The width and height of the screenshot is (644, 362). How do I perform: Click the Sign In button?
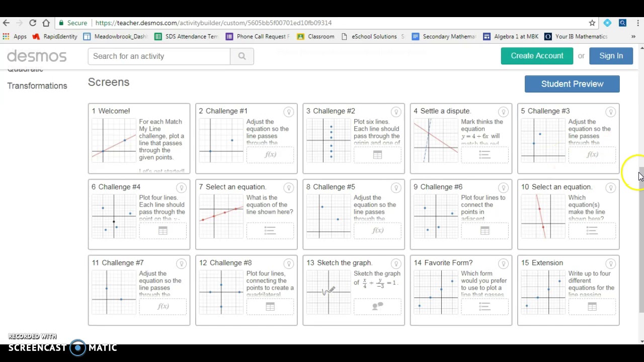611,56
